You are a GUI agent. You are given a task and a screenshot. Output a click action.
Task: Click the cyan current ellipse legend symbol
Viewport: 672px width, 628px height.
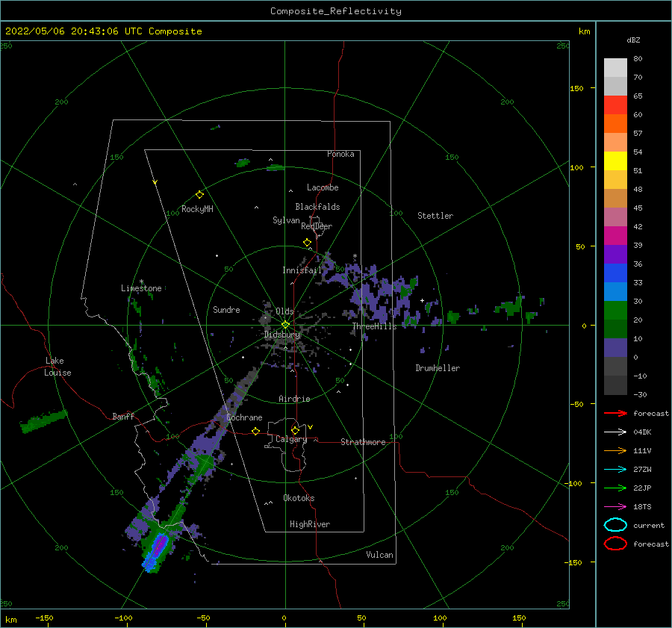click(x=615, y=525)
